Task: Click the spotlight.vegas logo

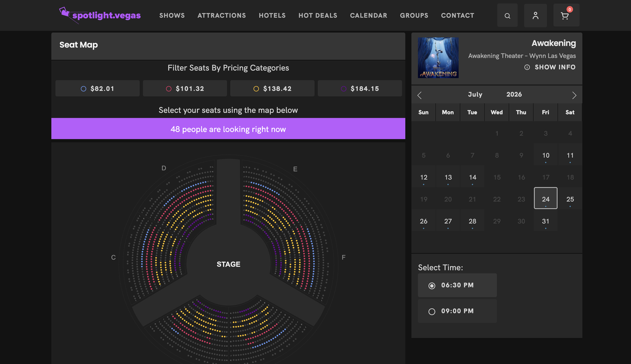Action: tap(100, 15)
